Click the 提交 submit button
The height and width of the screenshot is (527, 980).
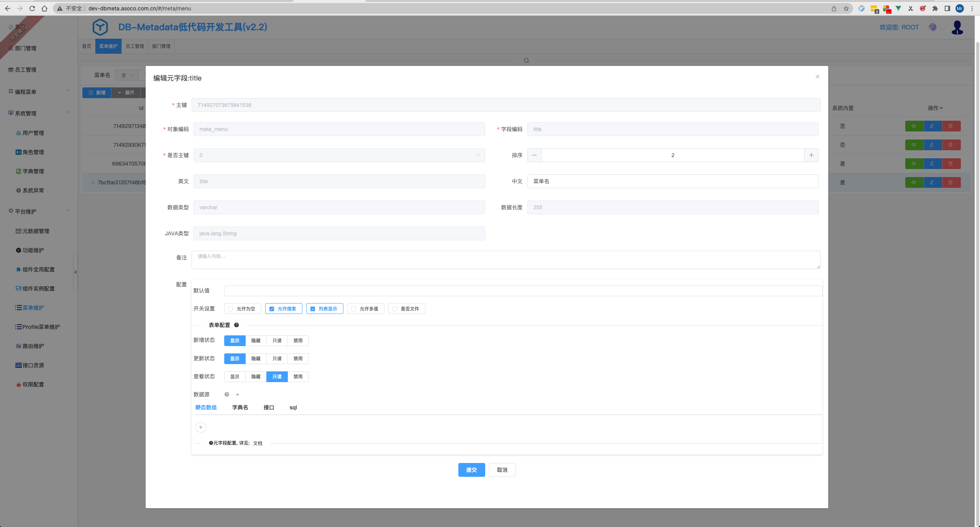click(x=471, y=470)
